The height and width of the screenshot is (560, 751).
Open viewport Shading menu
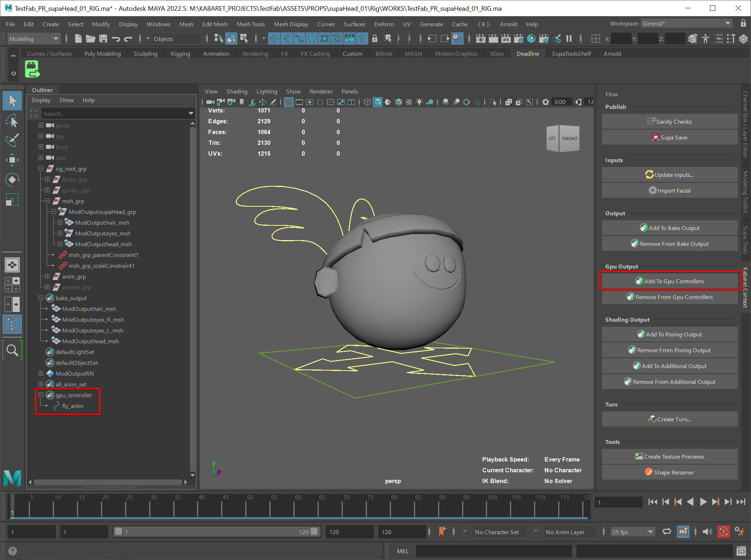[x=237, y=91]
